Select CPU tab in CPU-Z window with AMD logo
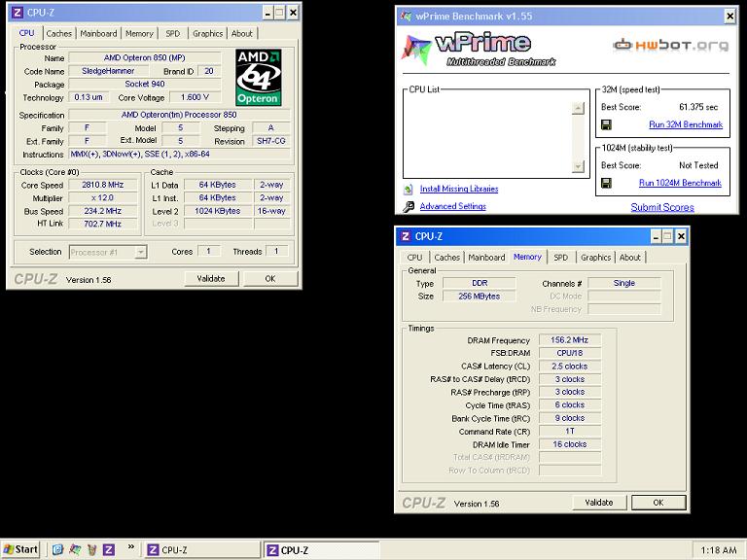This screenshot has width=747, height=560. pos(26,33)
